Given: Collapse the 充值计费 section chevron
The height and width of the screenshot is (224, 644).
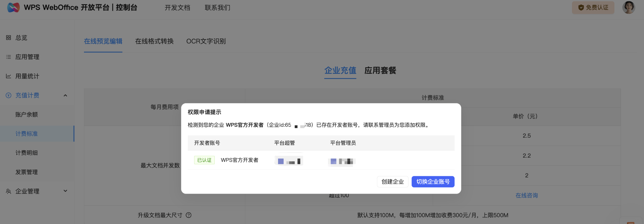Looking at the screenshot, I should point(65,95).
